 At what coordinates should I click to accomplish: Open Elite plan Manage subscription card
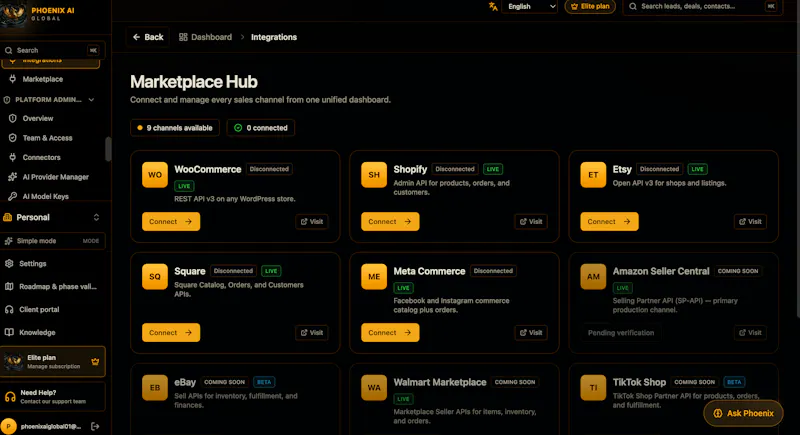(53, 362)
